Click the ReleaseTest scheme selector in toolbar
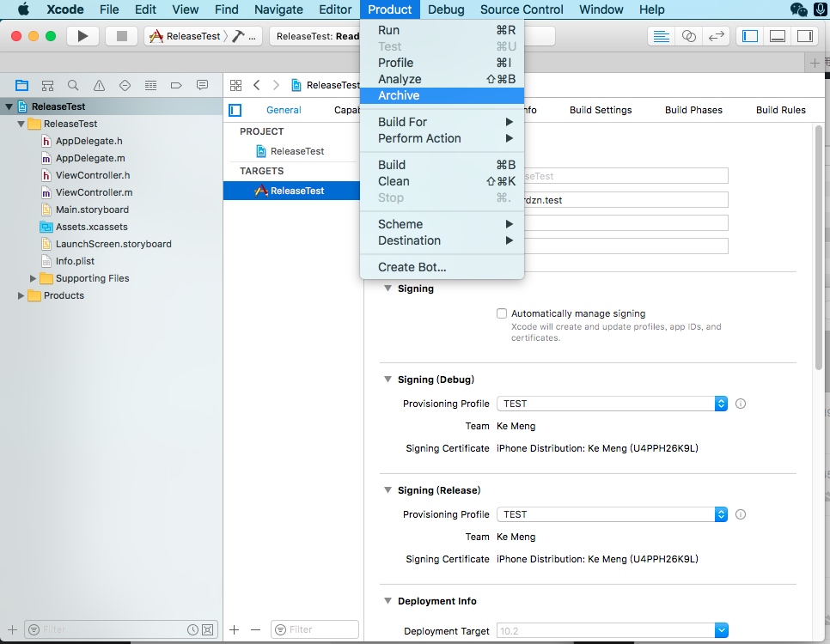The width and height of the screenshot is (830, 644). click(x=186, y=36)
